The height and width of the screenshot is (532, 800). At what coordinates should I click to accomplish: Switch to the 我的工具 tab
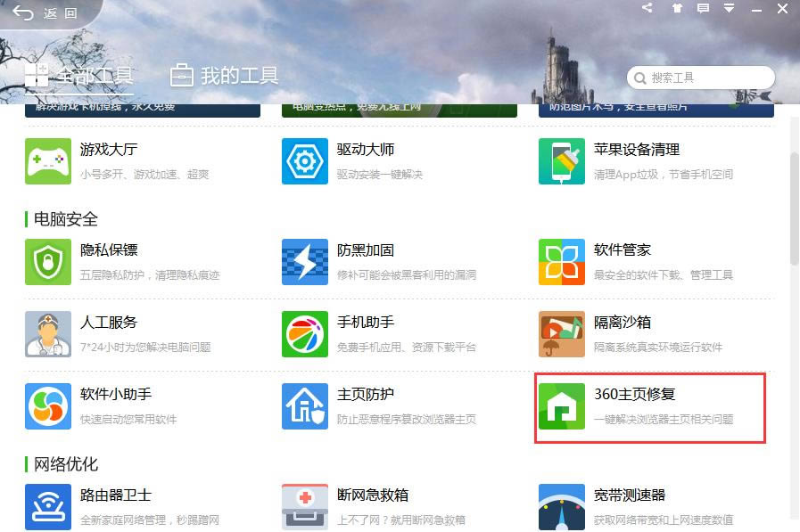(x=223, y=75)
